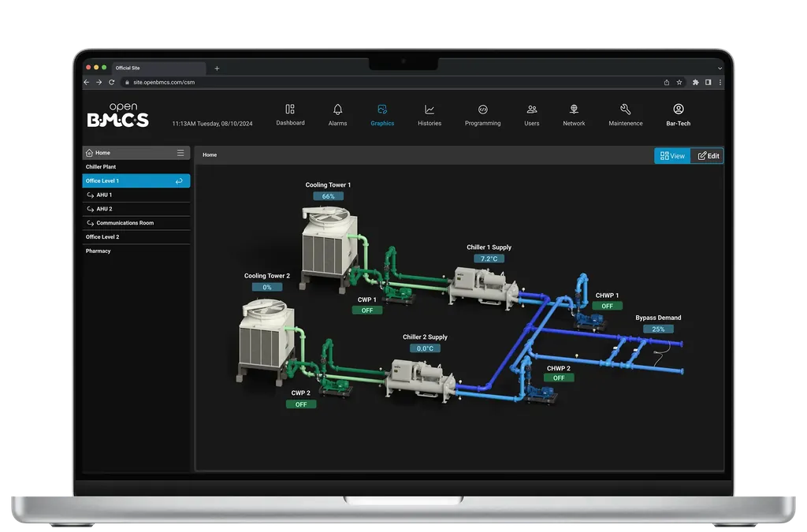Toggle the browser side panel icon
The height and width of the screenshot is (532, 807).
click(708, 82)
